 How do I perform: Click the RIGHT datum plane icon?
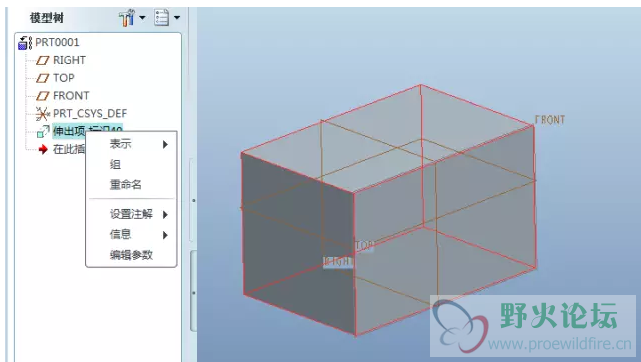(x=43, y=60)
